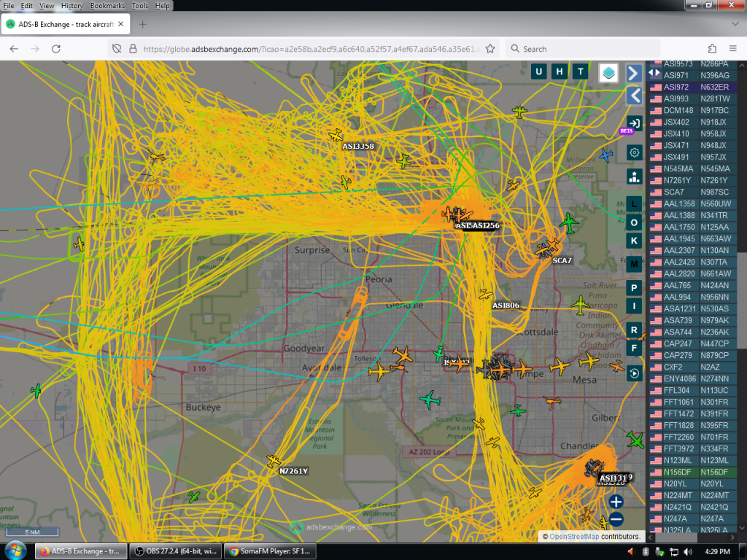
Task: Toggle the I button on map
Action: coord(634,306)
